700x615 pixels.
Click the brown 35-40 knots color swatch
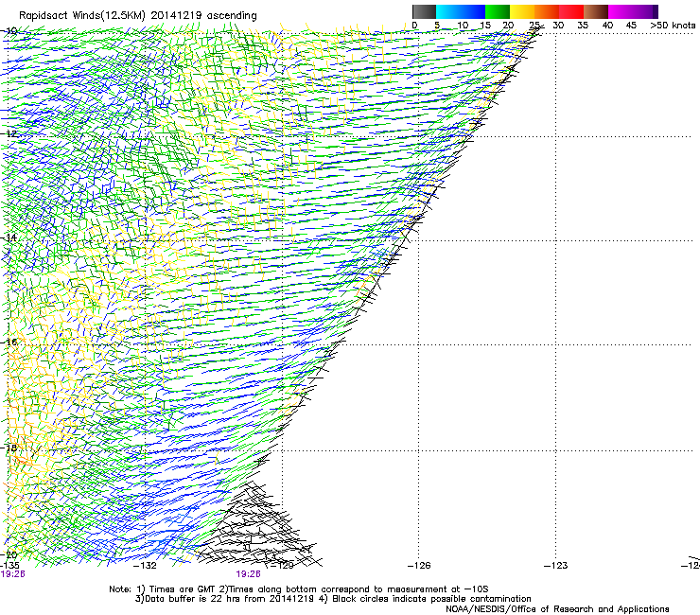click(596, 11)
